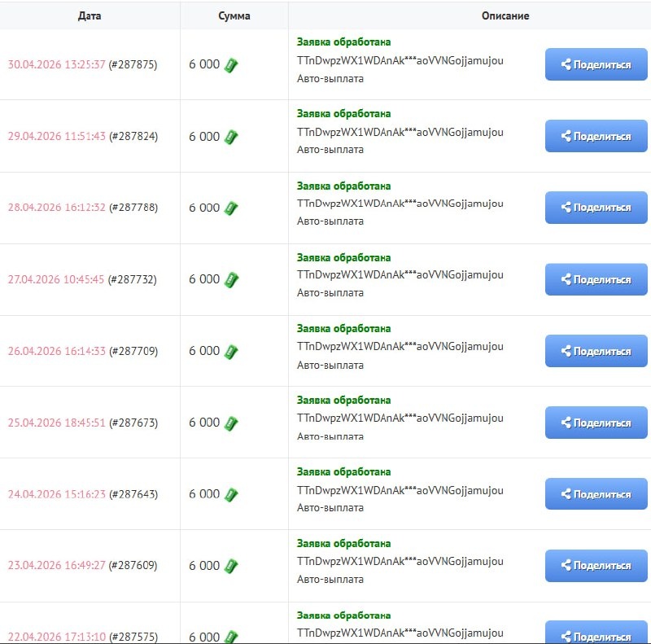Click the date 25.04.2026 18:45:51

[56, 423]
